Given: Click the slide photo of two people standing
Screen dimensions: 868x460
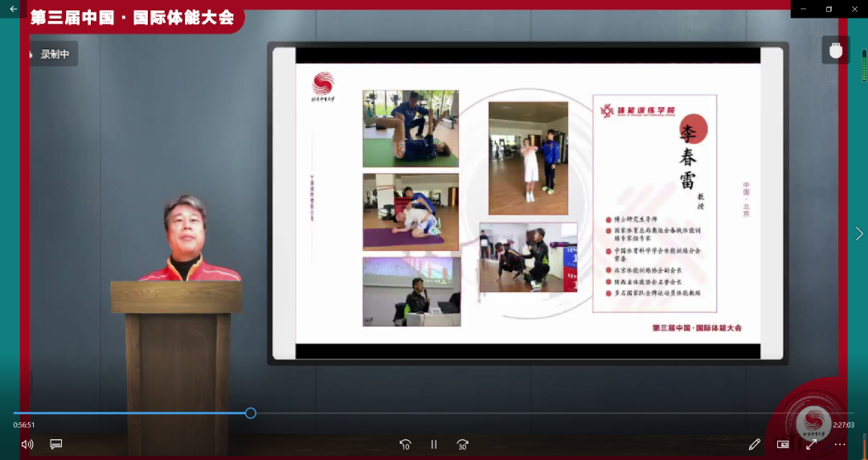Looking at the screenshot, I should [x=528, y=158].
